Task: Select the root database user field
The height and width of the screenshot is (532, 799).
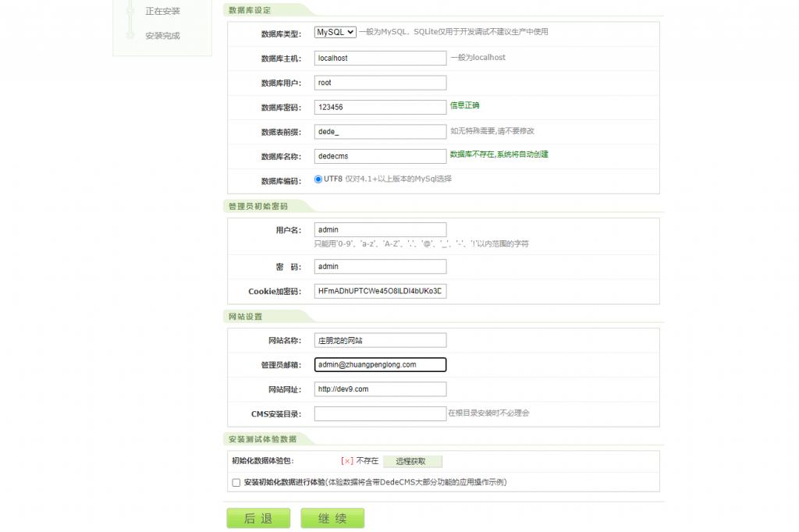Action: [380, 82]
